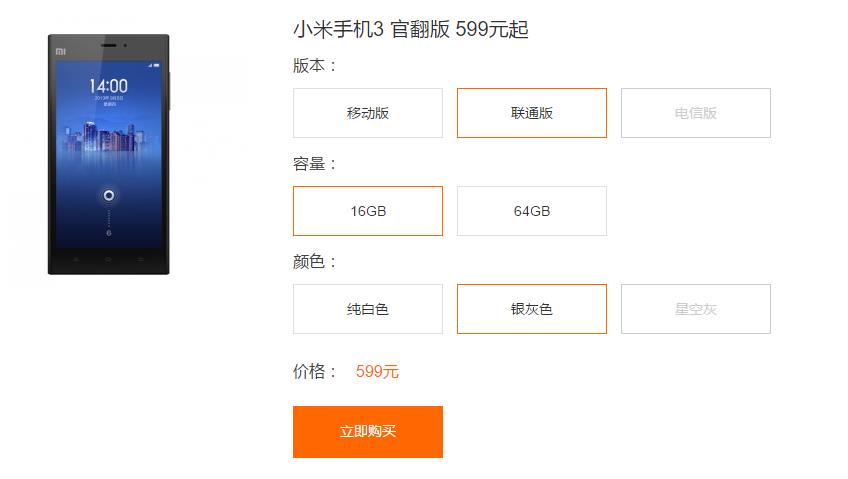This screenshot has width=848, height=479.
Task: Choose the greyed-out 电信版 version
Action: point(695,113)
